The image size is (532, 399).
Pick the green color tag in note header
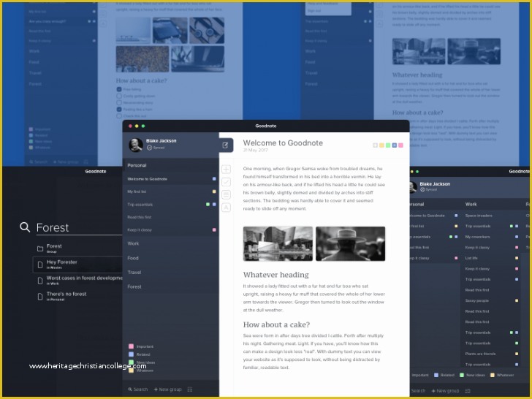(388, 145)
